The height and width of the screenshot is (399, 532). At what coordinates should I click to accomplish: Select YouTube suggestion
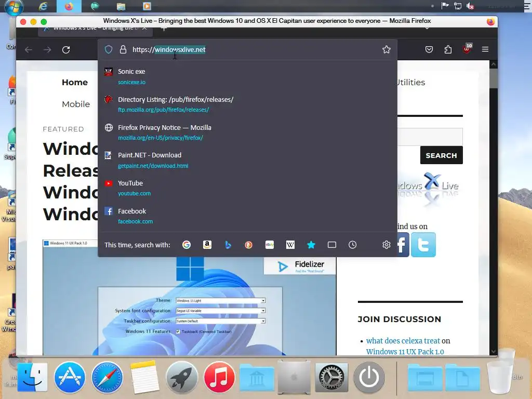[x=247, y=188]
